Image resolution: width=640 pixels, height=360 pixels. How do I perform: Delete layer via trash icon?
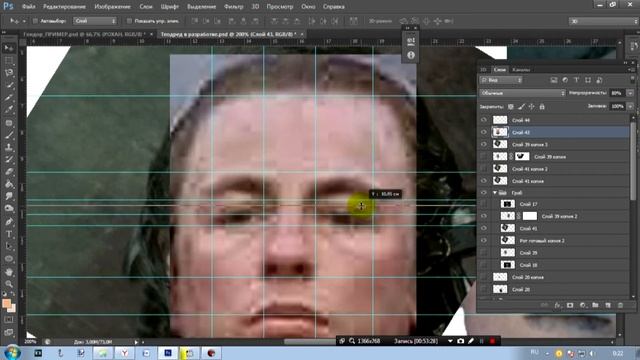tap(620, 305)
